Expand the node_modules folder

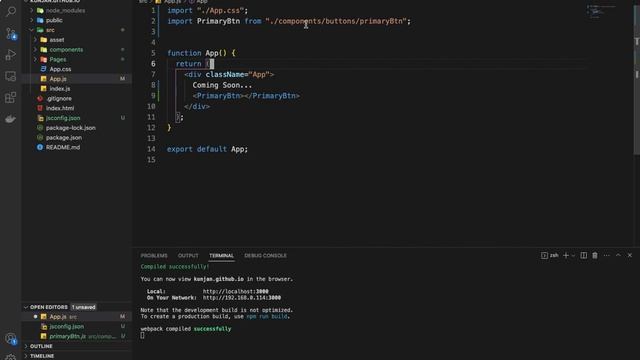77,11
